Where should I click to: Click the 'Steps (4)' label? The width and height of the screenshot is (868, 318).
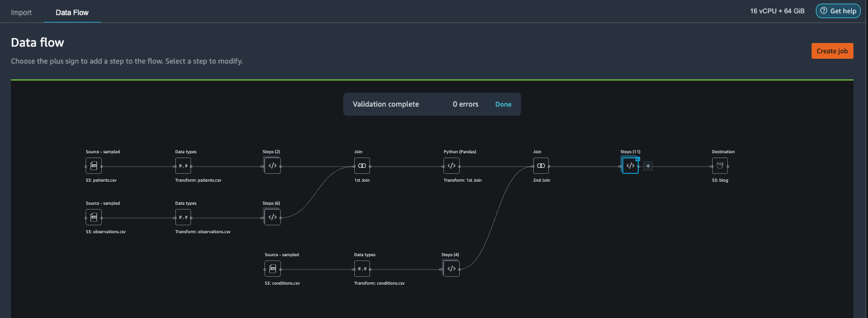pyautogui.click(x=450, y=254)
